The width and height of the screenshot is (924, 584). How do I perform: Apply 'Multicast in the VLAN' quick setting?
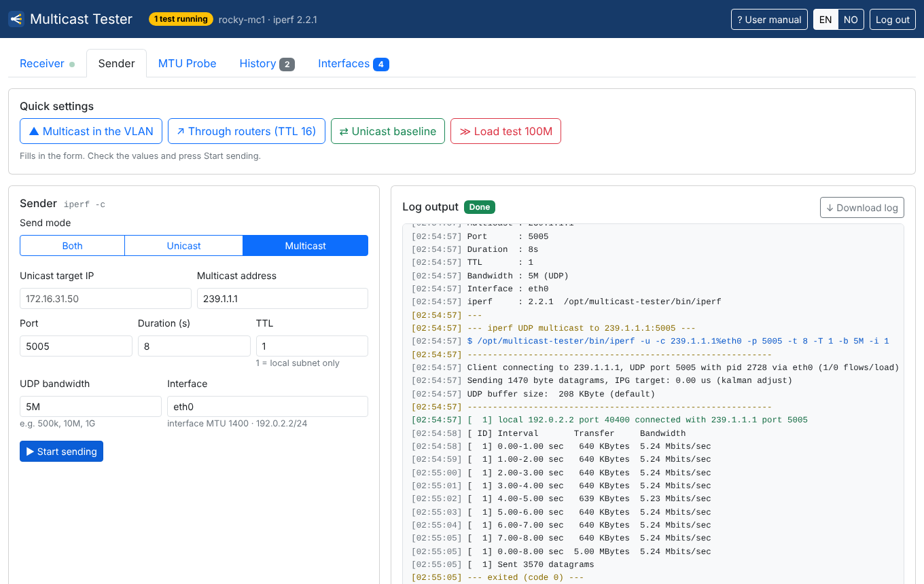tap(91, 131)
